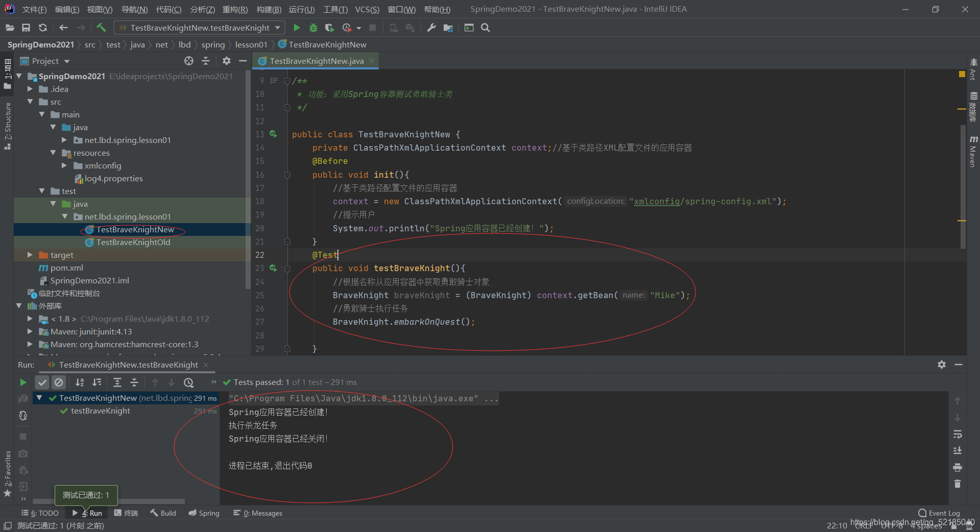Collapse the main folder
The height and width of the screenshot is (532, 980).
click(x=42, y=114)
